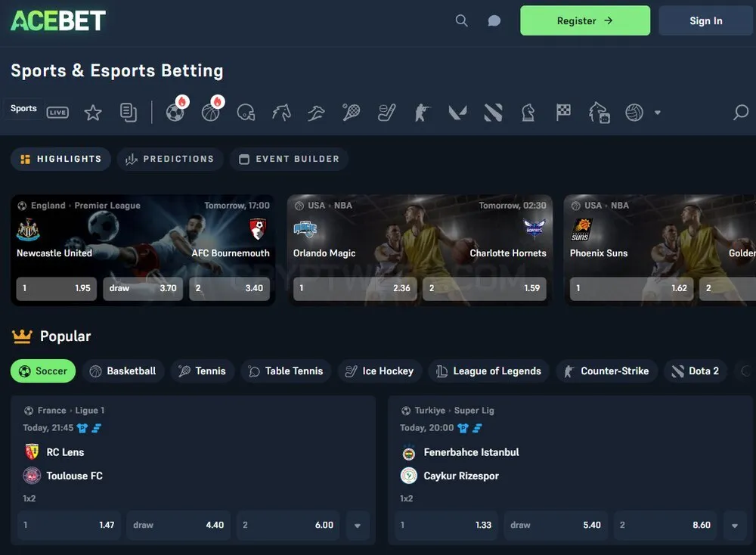This screenshot has height=555, width=756.
Task: Click the stats icon beside Today, 20:00
Action: [x=477, y=428]
